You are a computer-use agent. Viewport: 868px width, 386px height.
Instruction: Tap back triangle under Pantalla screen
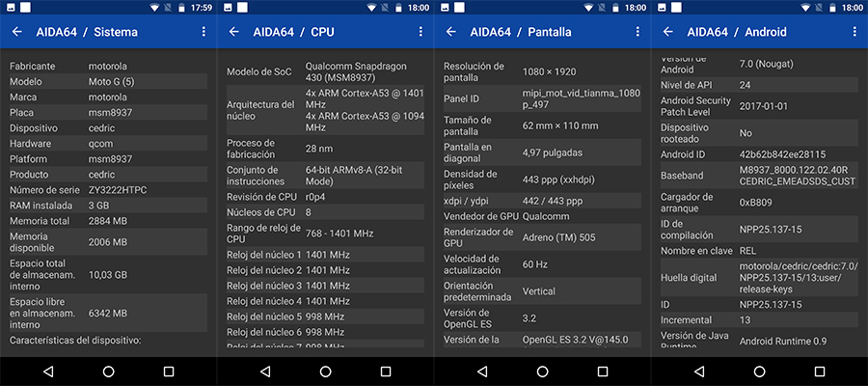482,372
